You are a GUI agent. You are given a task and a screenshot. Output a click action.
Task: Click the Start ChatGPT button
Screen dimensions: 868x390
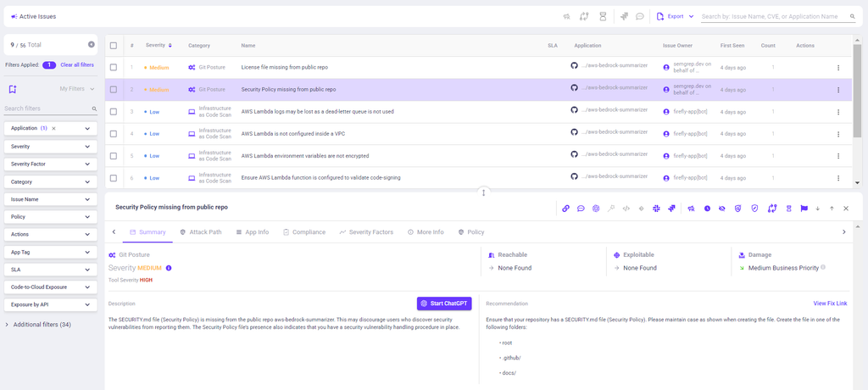(x=444, y=304)
